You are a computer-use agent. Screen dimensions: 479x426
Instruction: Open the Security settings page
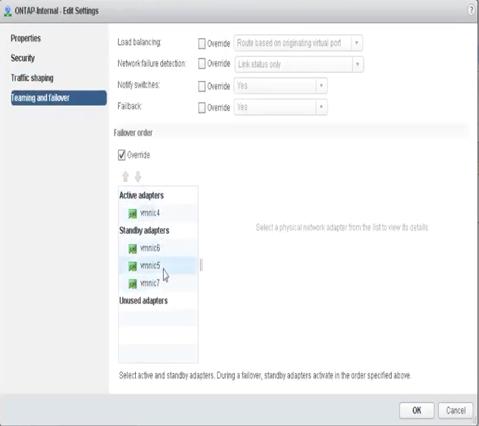pyautogui.click(x=23, y=58)
